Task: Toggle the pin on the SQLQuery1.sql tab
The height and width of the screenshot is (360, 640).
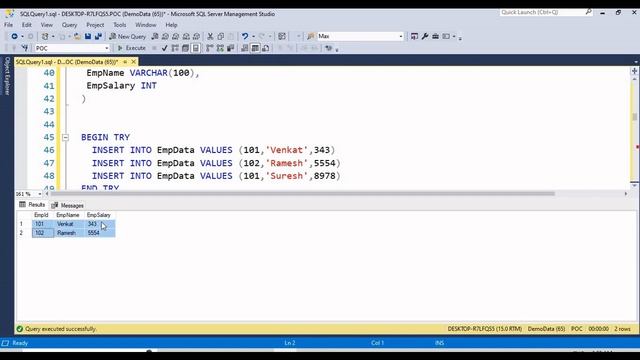Action: 125,62
